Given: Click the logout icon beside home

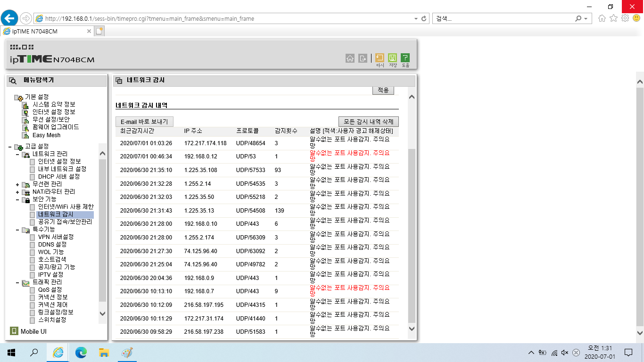Looking at the screenshot, I should [363, 58].
